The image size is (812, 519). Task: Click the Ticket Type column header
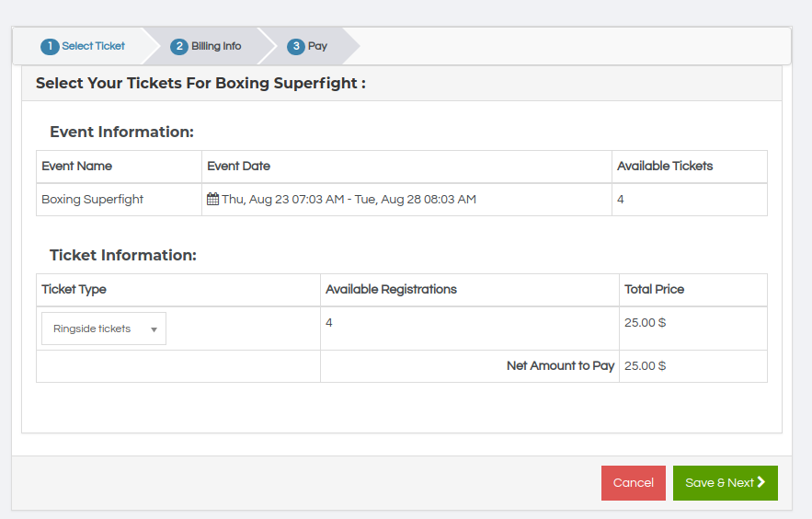(74, 289)
